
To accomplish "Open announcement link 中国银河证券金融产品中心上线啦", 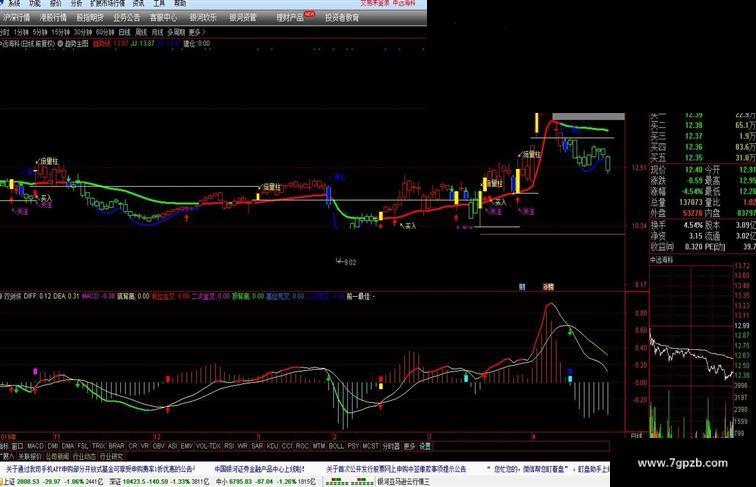I will (x=259, y=469).
